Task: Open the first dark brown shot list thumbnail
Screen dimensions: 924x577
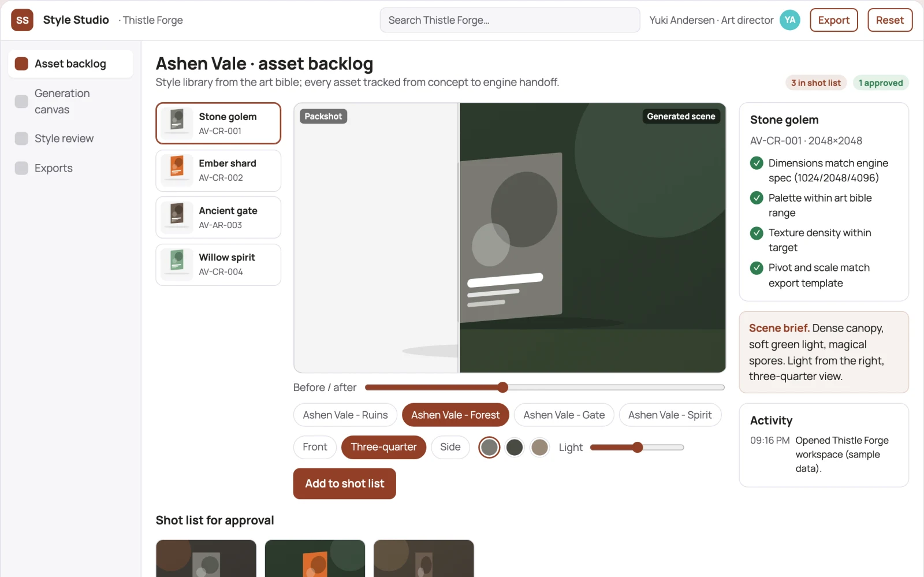Action: tap(206, 559)
